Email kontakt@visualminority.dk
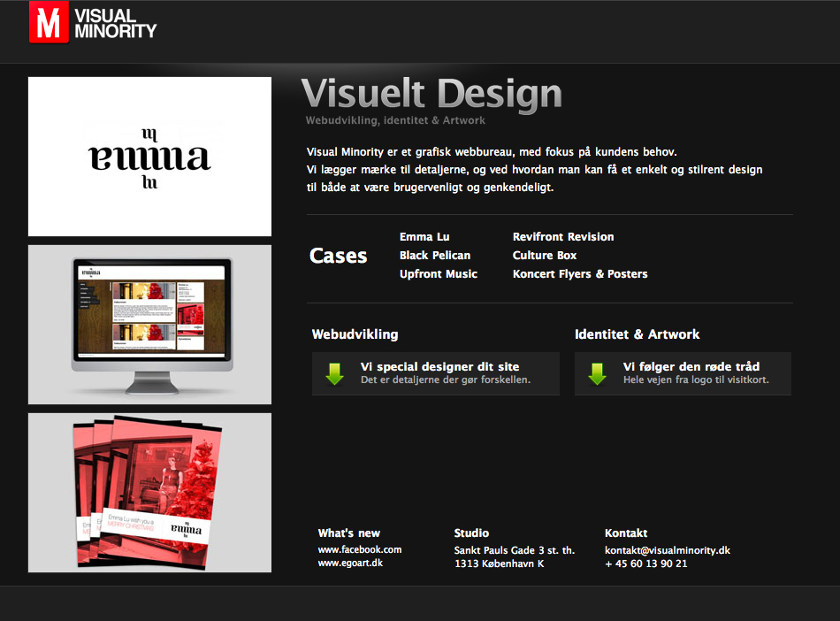 668,550
